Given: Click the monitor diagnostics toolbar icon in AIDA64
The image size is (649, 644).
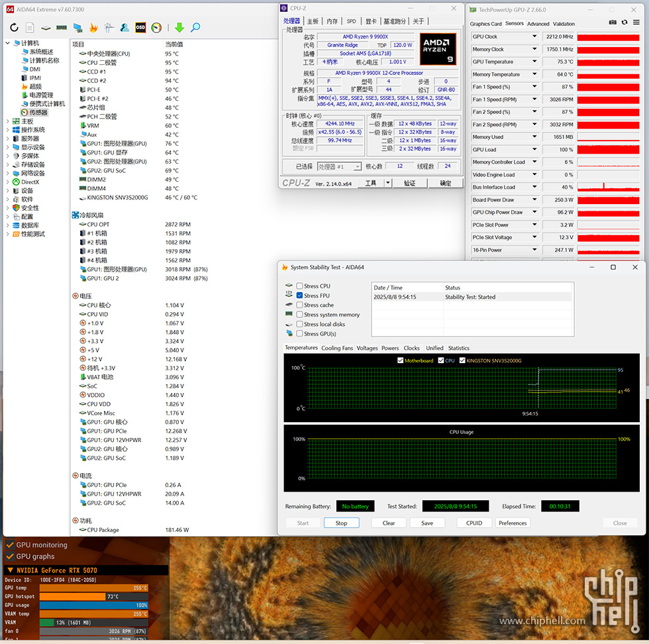Looking at the screenshot, I should pyautogui.click(x=77, y=28).
